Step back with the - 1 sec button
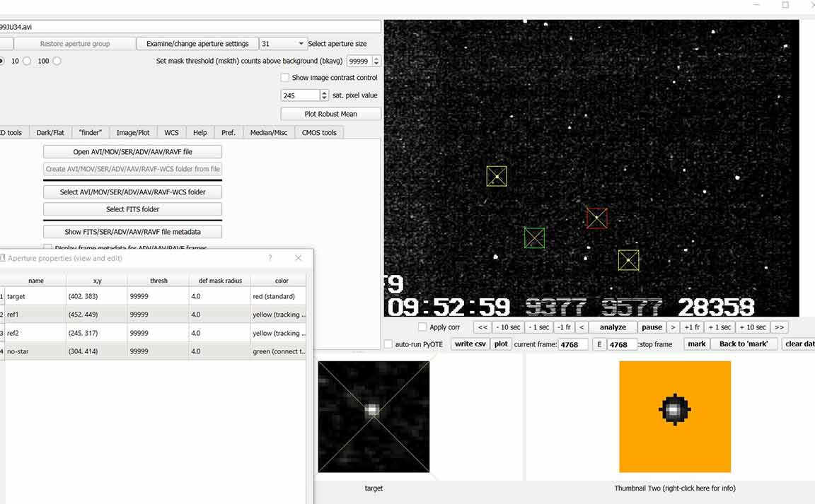This screenshot has height=504, width=815. point(538,327)
